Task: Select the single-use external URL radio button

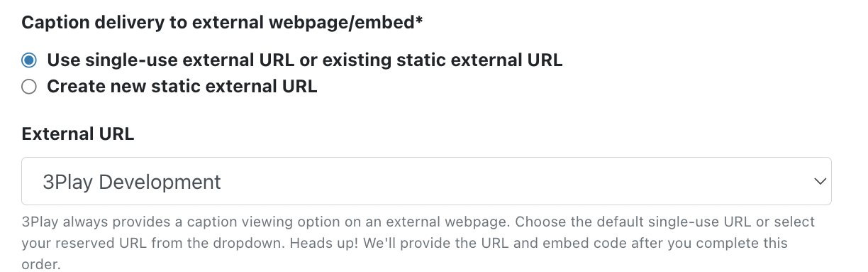Action: [x=29, y=60]
